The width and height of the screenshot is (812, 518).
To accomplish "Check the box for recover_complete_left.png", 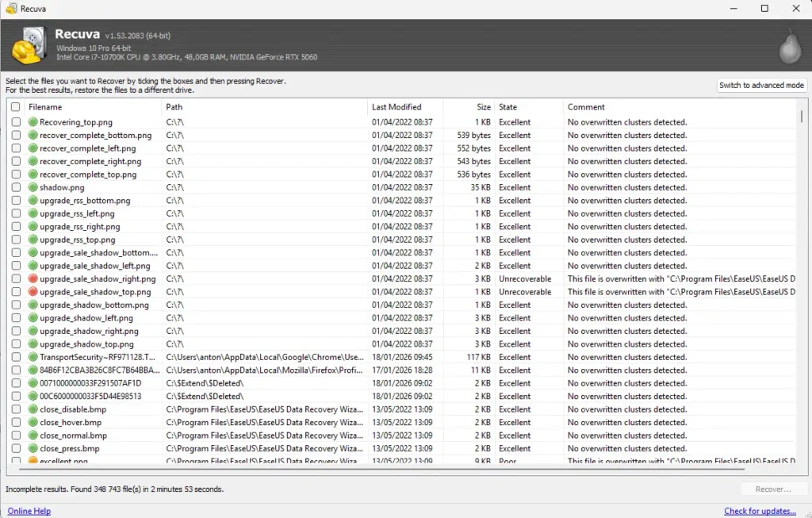I will coord(16,148).
